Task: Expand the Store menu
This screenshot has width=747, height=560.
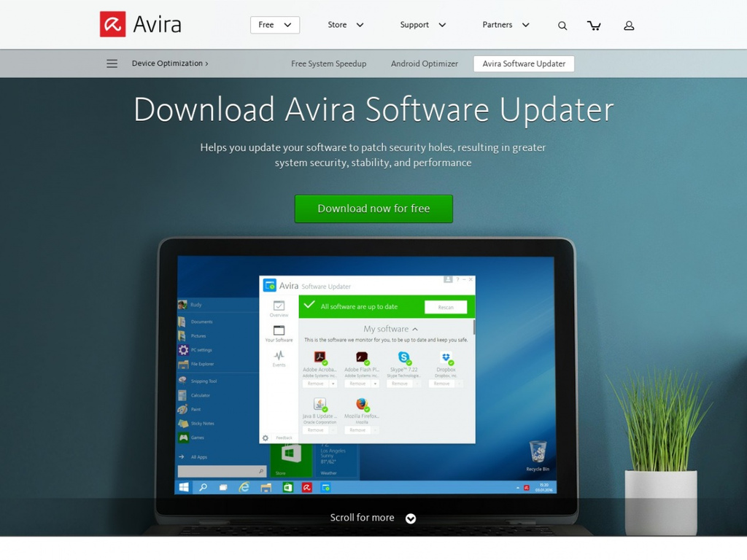Action: (x=345, y=25)
